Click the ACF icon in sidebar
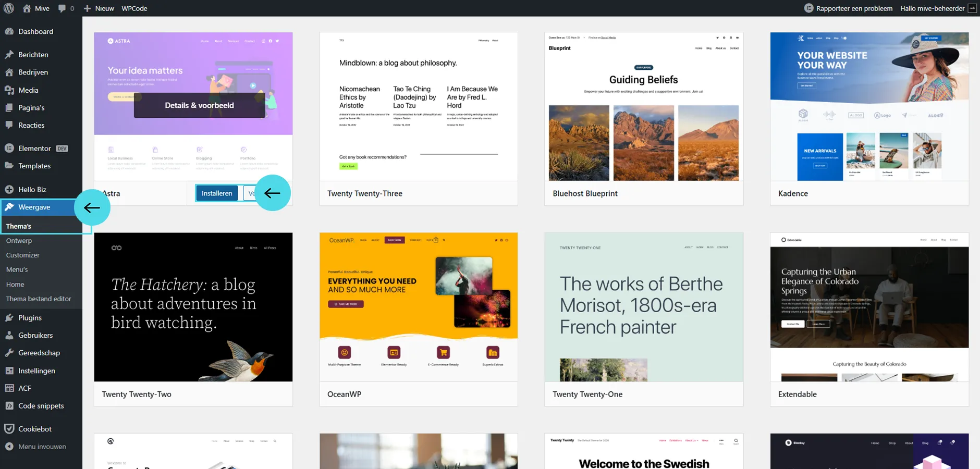 point(9,388)
